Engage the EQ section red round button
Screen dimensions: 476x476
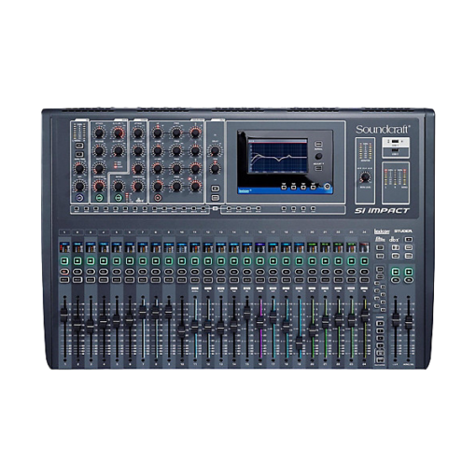pos(158,197)
